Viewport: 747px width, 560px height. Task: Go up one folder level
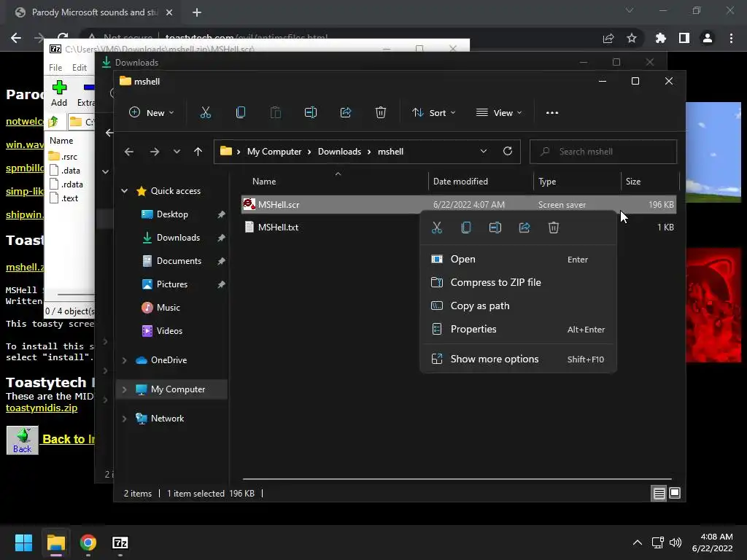[x=198, y=152]
